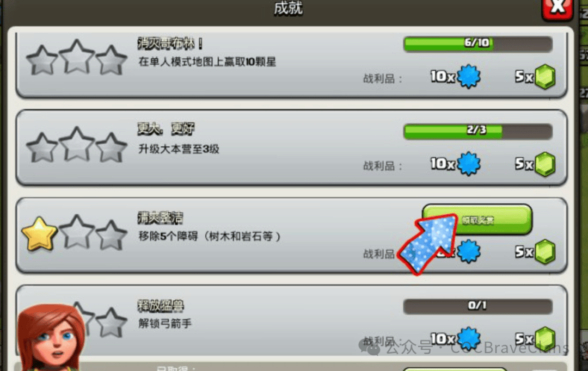Click the 2/3 progress bar
588x371 pixels.
[478, 132]
